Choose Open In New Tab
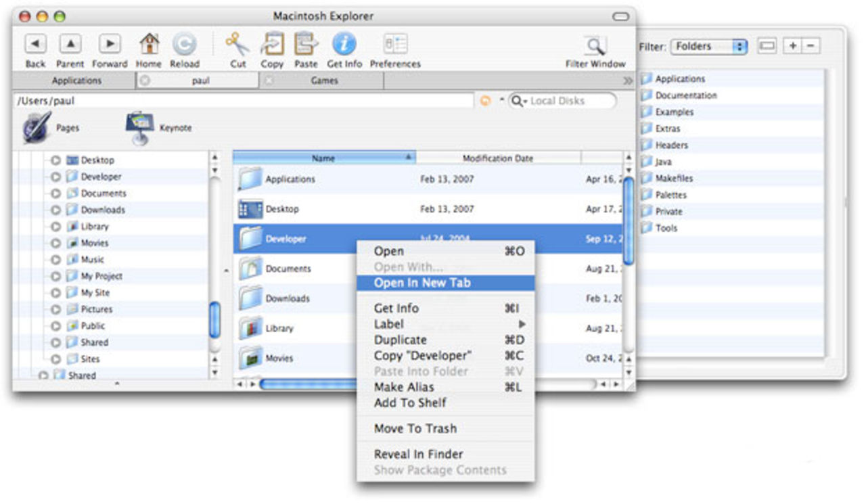Screen dimensions: 866x504 click(x=422, y=283)
